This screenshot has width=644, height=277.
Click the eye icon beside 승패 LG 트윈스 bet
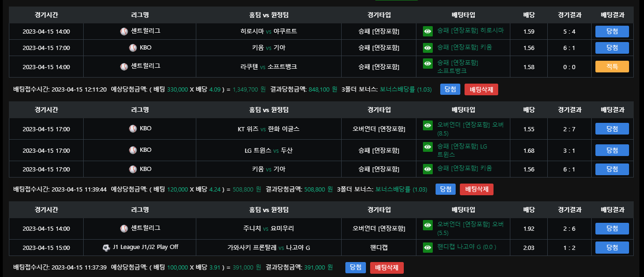(x=428, y=147)
